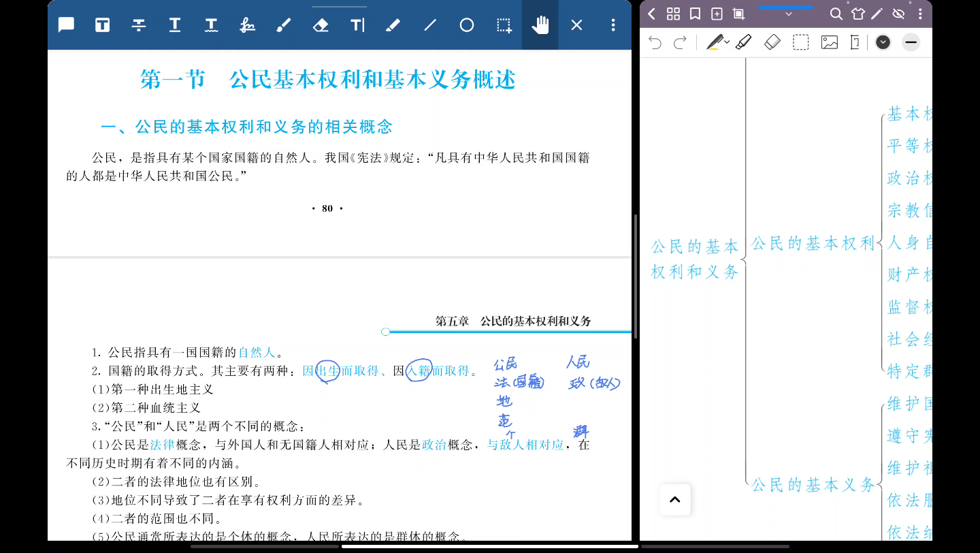Select the brush drawing tool in PDF toolbar
This screenshot has height=553, width=980.
tap(284, 25)
